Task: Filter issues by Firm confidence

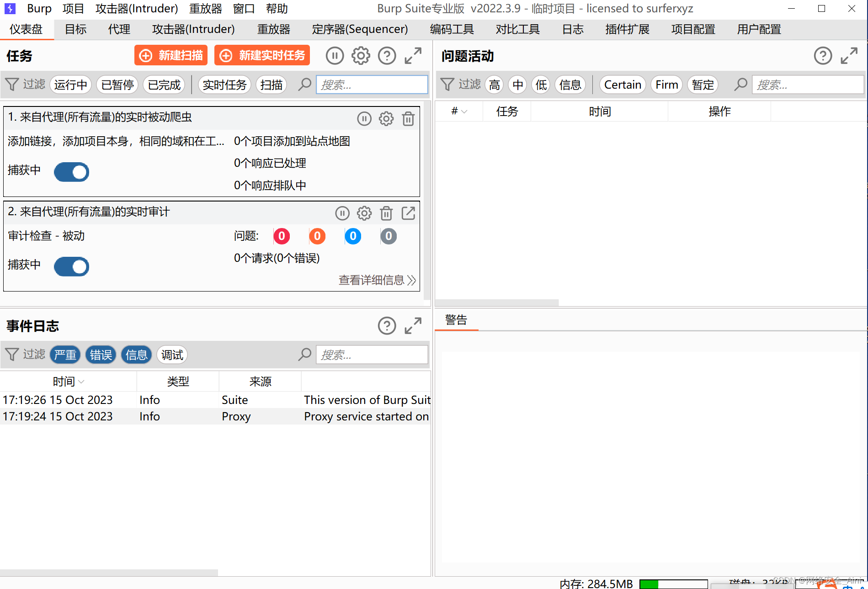Action: pyautogui.click(x=667, y=85)
